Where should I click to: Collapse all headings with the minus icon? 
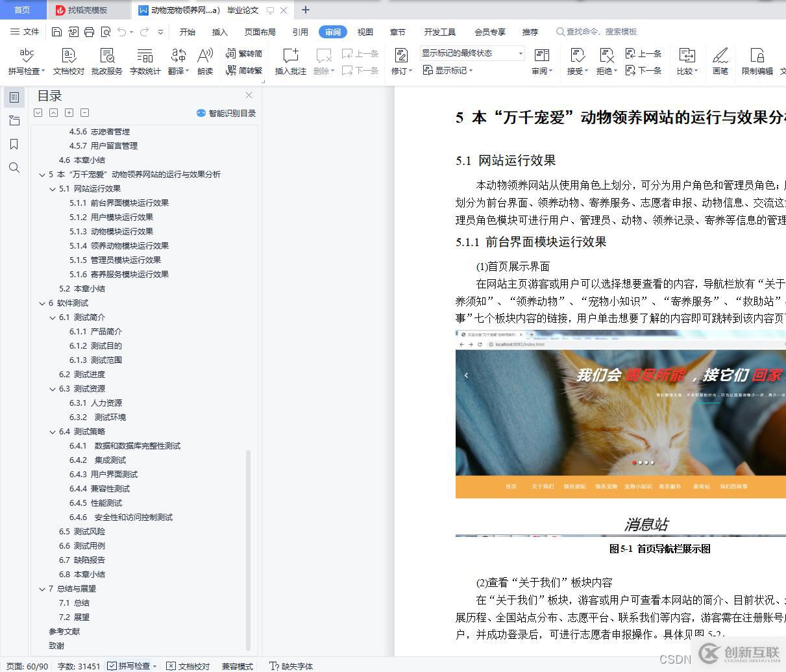click(x=84, y=112)
